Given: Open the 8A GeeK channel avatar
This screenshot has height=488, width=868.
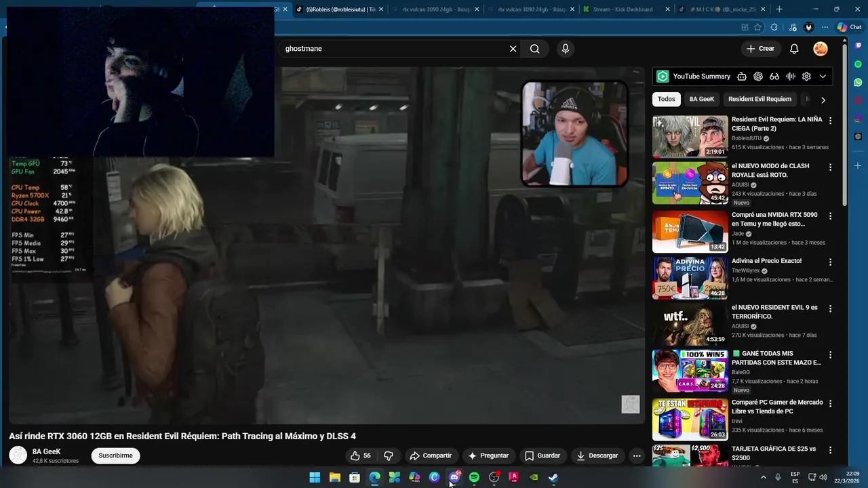Looking at the screenshot, I should (x=18, y=455).
